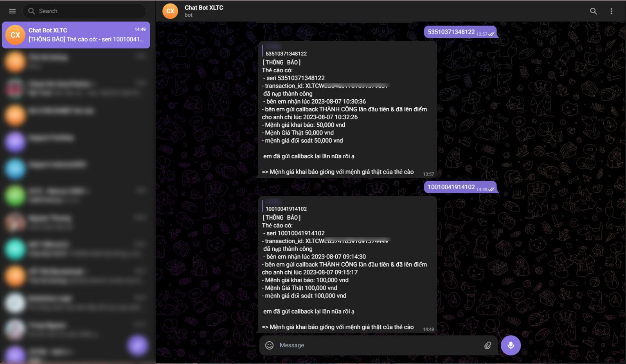Click the read checkmarks on 13:57 message
Image resolution: width=626 pixels, height=364 pixels.
[x=491, y=34]
